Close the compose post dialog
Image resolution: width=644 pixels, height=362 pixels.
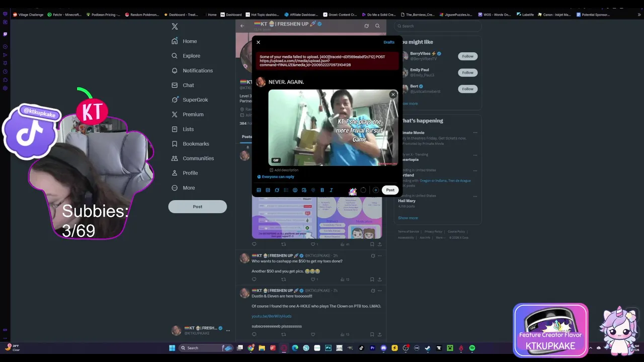(x=258, y=42)
